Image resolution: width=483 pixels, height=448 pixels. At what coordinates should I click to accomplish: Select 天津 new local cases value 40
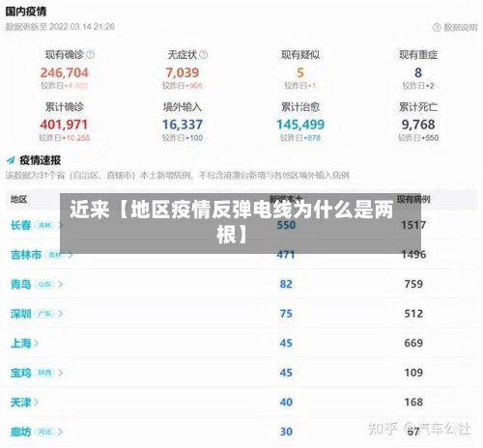pyautogui.click(x=286, y=403)
